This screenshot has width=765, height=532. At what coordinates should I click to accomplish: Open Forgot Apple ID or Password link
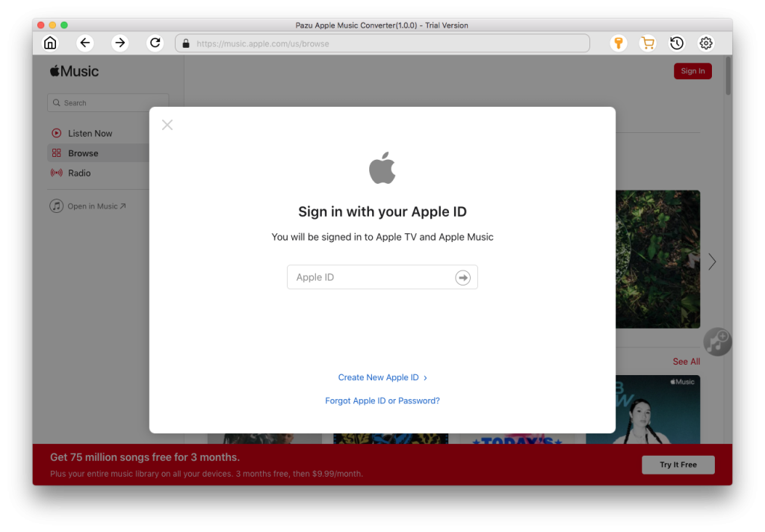[x=382, y=400]
